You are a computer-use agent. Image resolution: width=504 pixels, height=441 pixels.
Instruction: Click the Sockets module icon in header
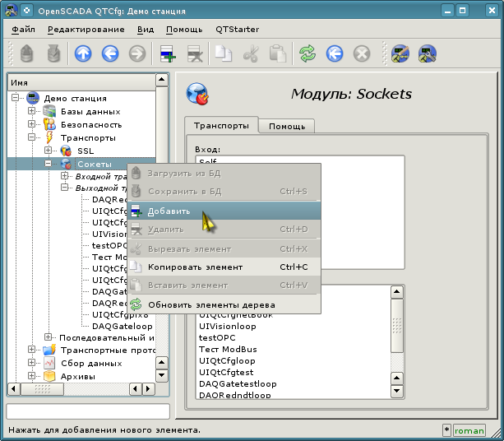click(197, 93)
